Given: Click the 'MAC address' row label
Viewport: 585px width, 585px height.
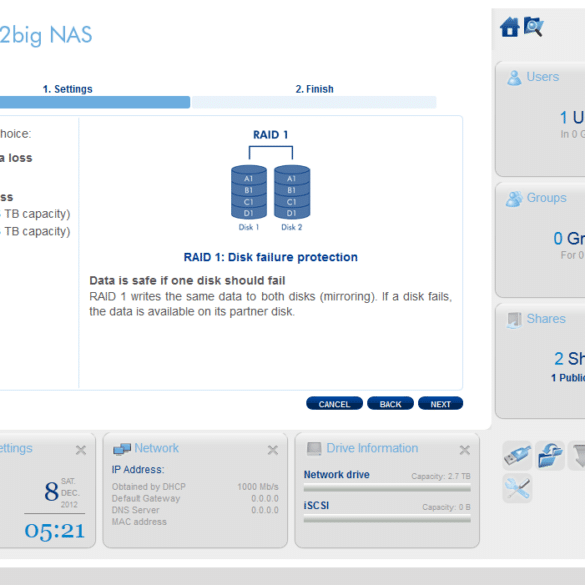Looking at the screenshot, I should 139,522.
